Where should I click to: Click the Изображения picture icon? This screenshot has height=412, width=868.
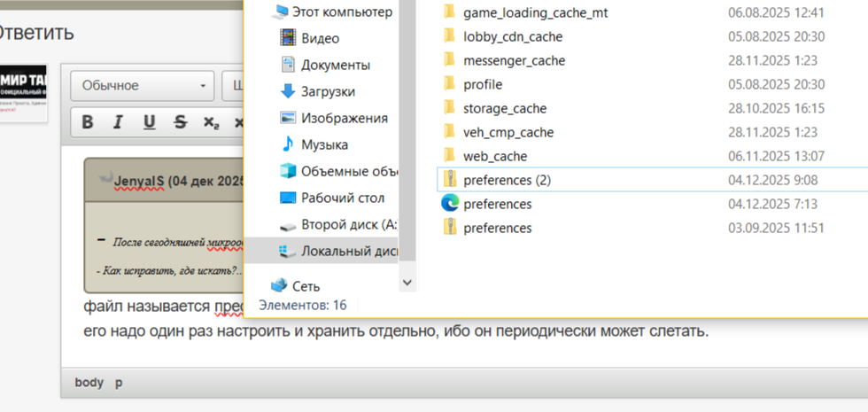[x=288, y=118]
